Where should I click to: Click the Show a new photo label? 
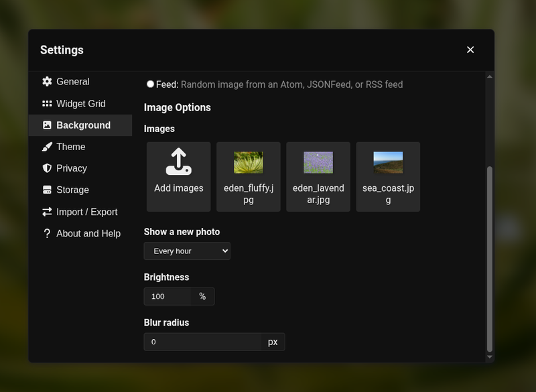pos(182,232)
